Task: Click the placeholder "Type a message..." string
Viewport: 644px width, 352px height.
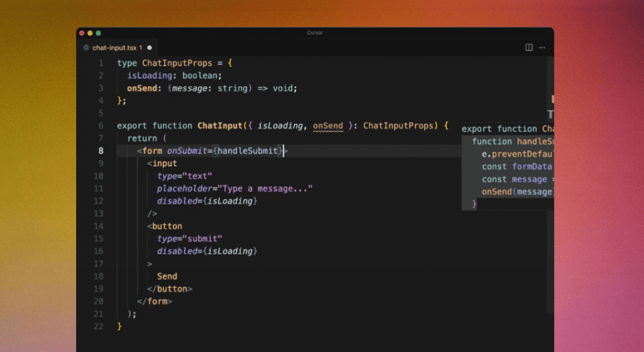Action: coord(265,188)
